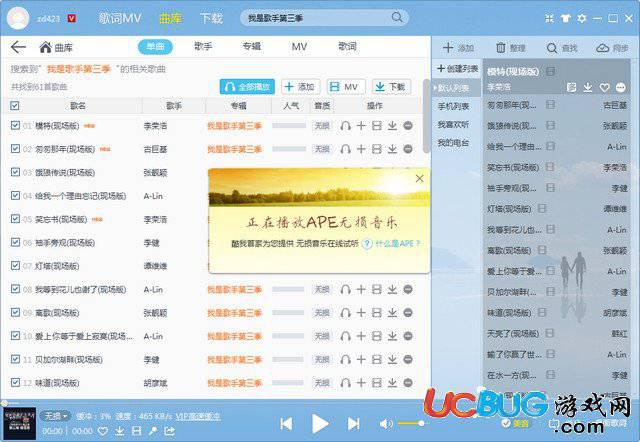The height and width of the screenshot is (442, 640).
Task: Select the 专辑 results tab
Action: tap(252, 47)
